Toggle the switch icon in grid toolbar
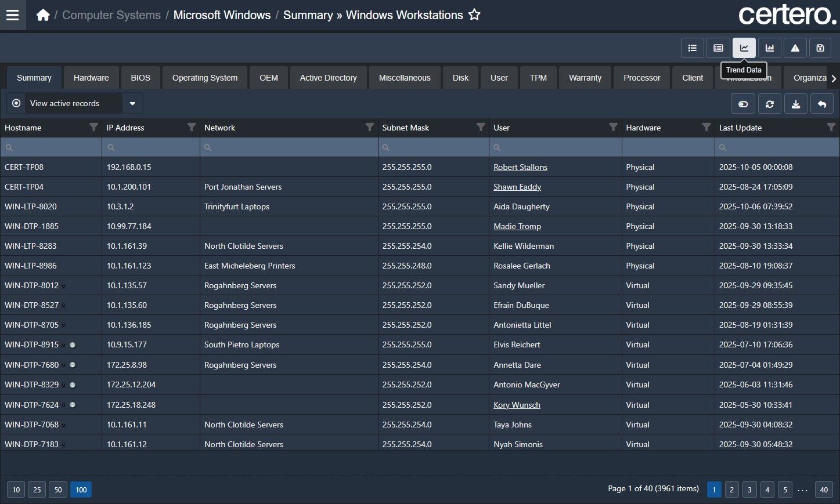 [742, 104]
